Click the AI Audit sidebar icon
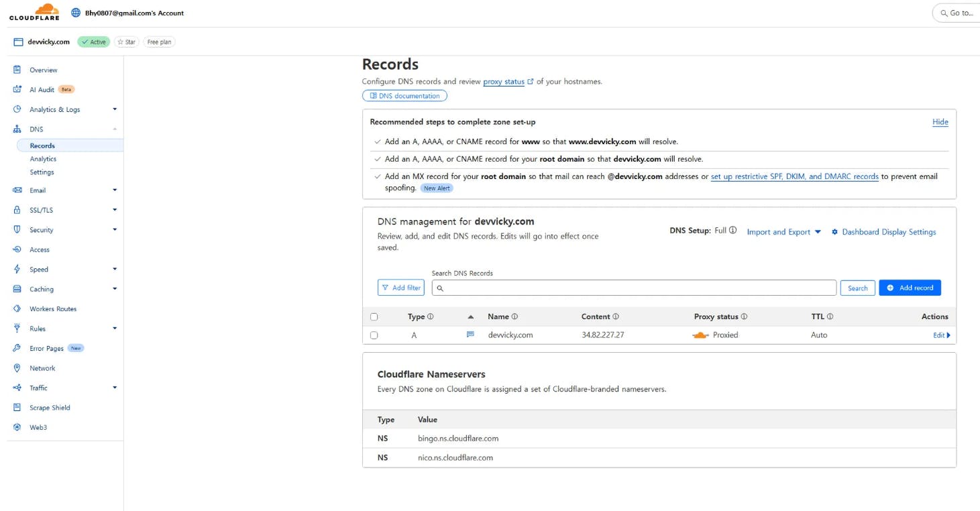Image resolution: width=980 pixels, height=511 pixels. tap(17, 89)
